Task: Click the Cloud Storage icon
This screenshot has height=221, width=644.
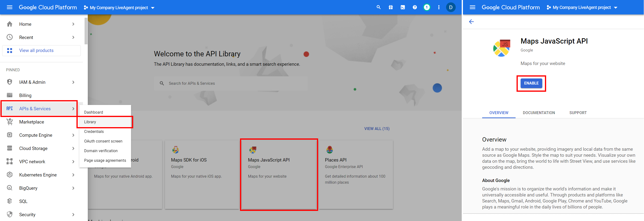Action: point(10,149)
